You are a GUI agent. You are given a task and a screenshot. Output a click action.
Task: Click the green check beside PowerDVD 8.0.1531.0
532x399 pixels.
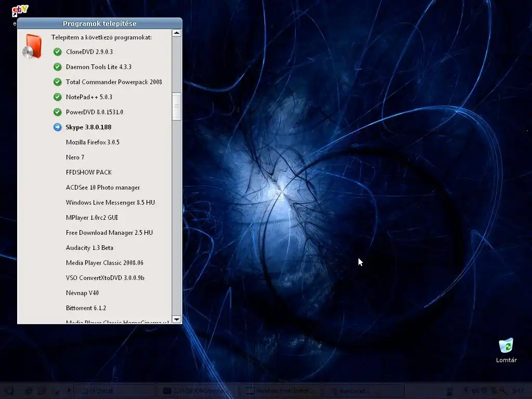pyautogui.click(x=58, y=112)
